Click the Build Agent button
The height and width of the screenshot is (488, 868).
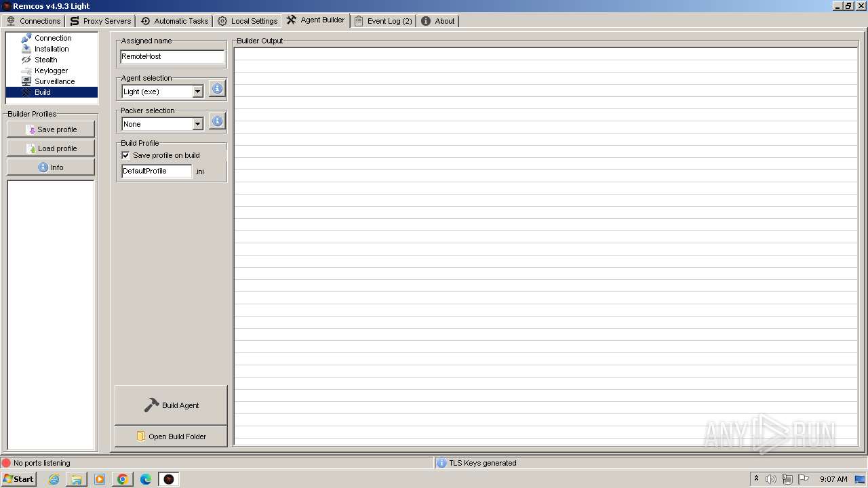pyautogui.click(x=171, y=405)
